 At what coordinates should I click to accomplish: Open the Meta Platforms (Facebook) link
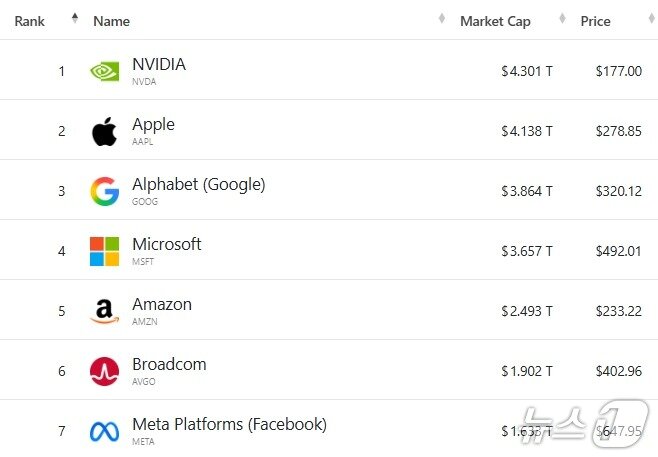click(x=229, y=424)
